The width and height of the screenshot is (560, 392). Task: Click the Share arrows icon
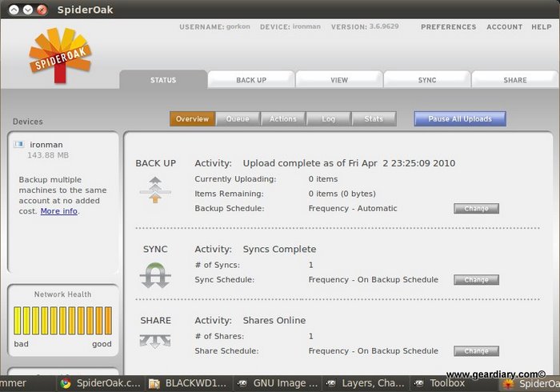(x=155, y=341)
